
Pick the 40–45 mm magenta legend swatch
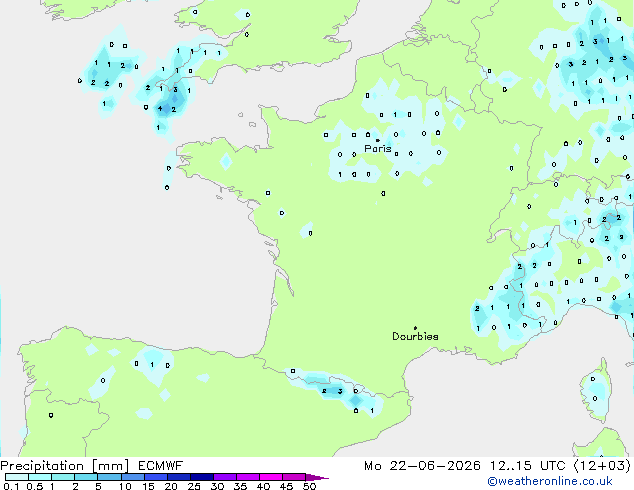tap(271, 477)
